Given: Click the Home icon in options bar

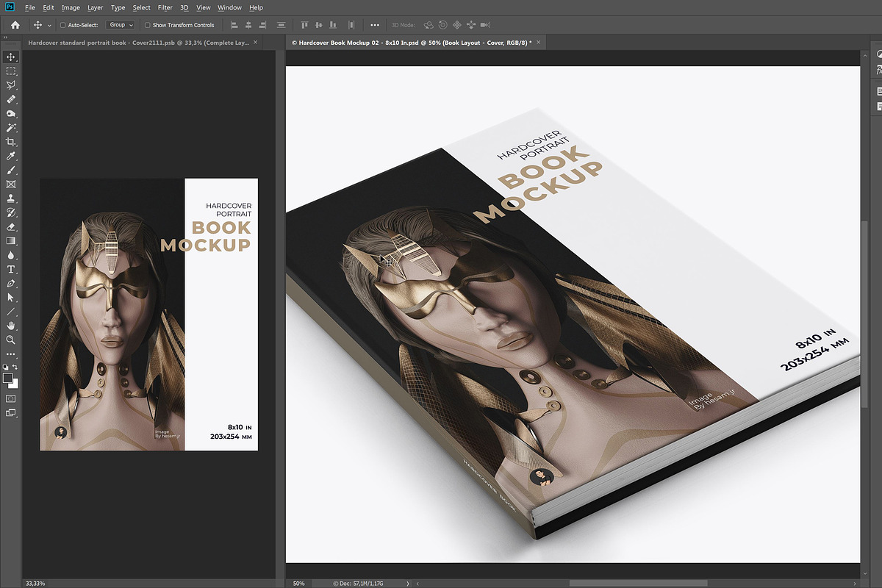Looking at the screenshot, I should pyautogui.click(x=15, y=25).
